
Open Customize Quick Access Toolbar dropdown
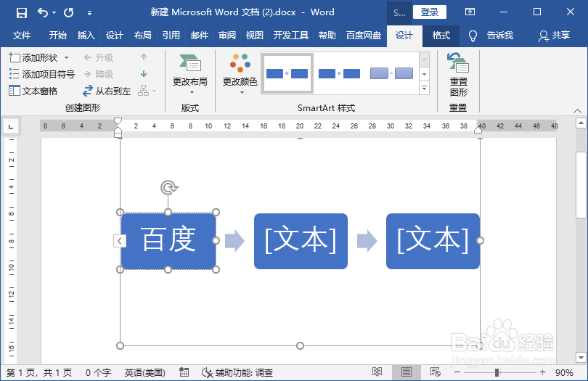click(x=89, y=13)
